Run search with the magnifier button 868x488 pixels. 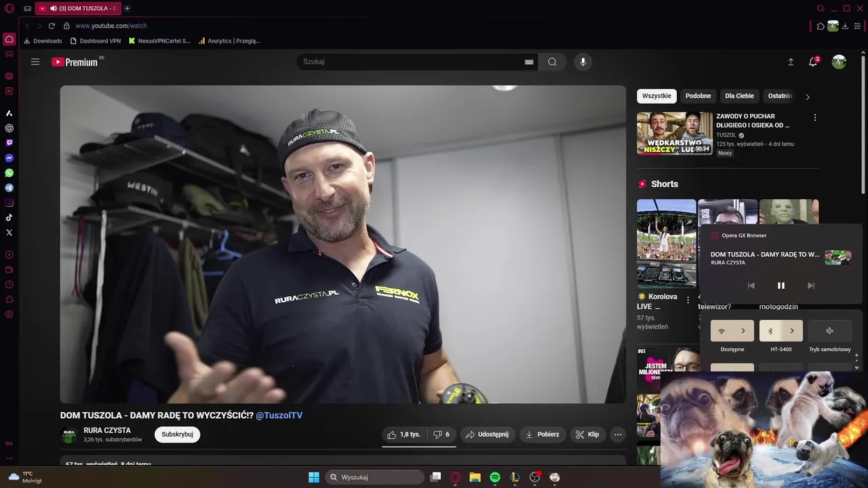tap(552, 62)
